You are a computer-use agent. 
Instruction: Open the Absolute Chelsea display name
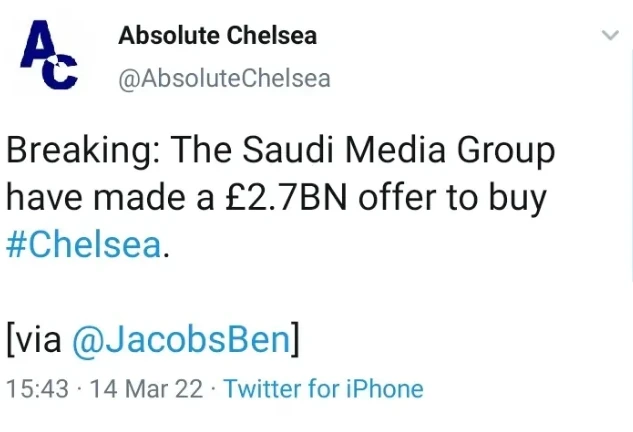point(217,36)
